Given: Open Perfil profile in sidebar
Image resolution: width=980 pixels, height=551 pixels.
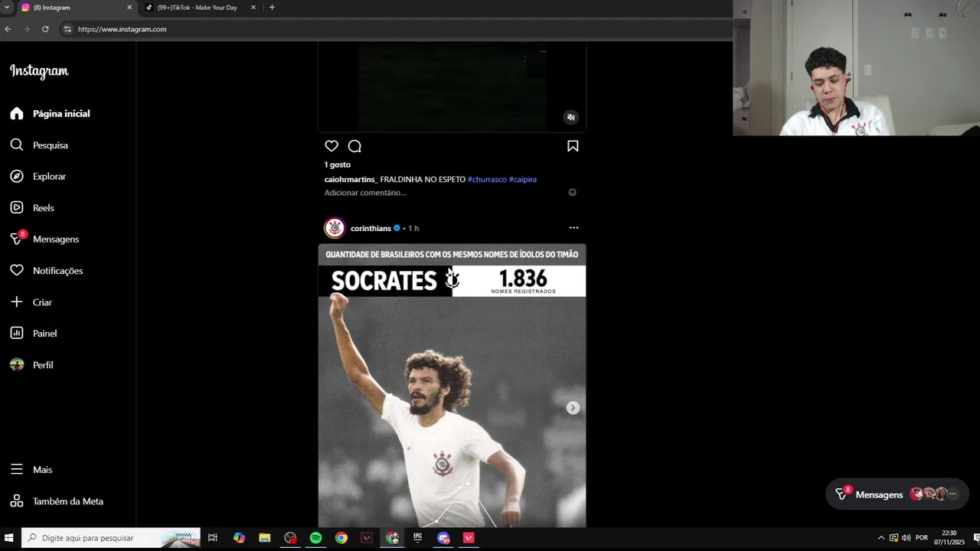Looking at the screenshot, I should [x=31, y=365].
